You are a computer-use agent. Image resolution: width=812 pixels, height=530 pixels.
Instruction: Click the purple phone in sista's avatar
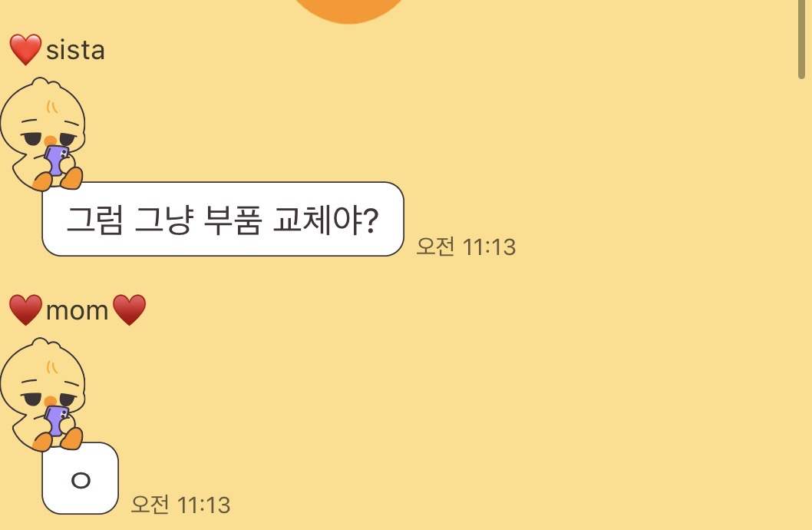coord(57,160)
